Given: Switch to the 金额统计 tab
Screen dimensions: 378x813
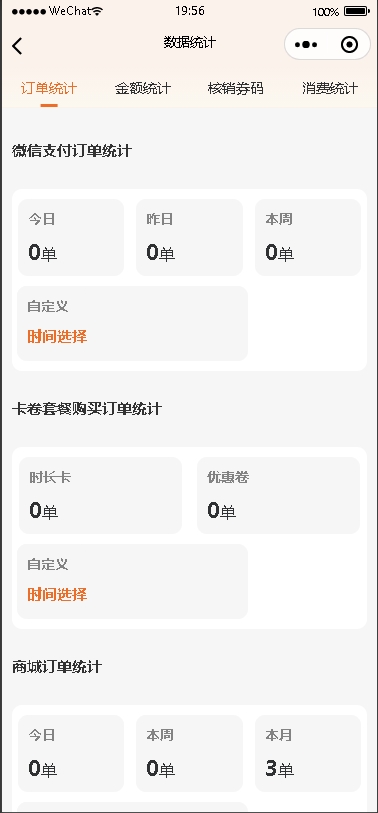Looking at the screenshot, I should [x=143, y=89].
